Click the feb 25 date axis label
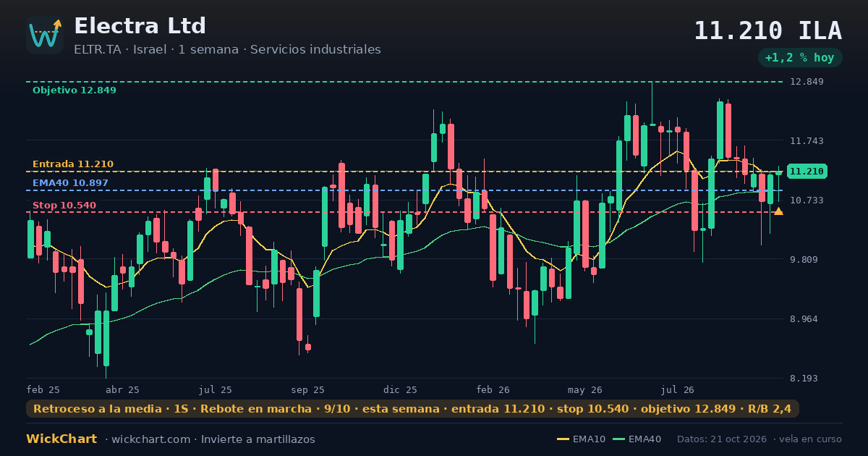868x456 pixels. (x=43, y=389)
